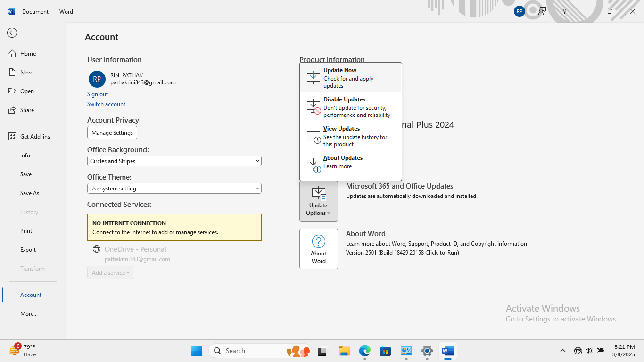Screen dimensions: 644x362
Task: Click the Version 2501 build text
Action: (x=403, y=253)
